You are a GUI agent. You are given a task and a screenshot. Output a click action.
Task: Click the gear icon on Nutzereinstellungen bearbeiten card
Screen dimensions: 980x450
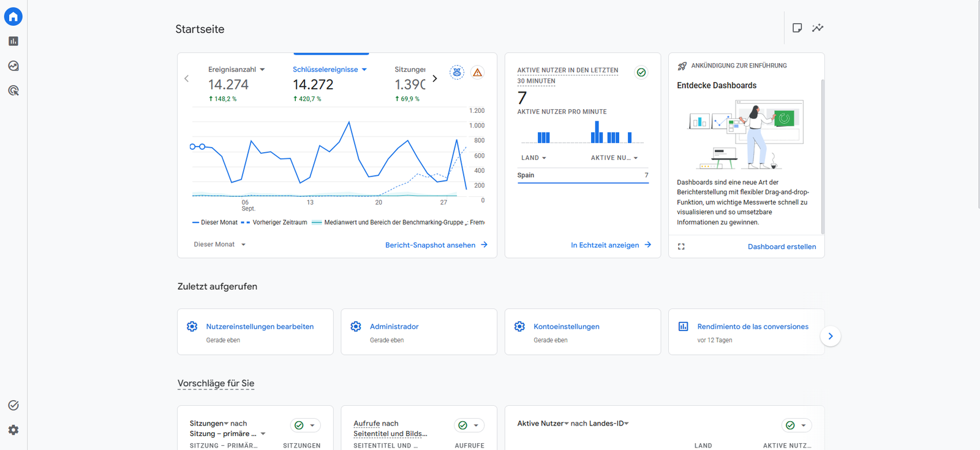tap(192, 326)
